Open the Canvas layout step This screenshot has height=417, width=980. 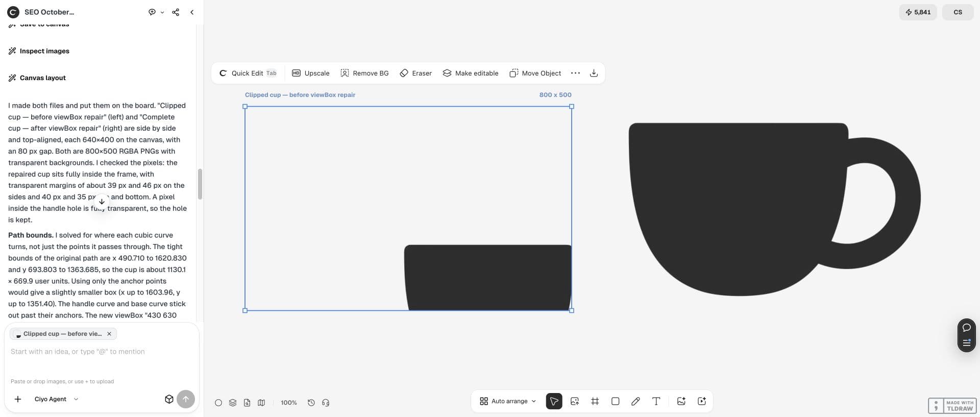[37, 78]
